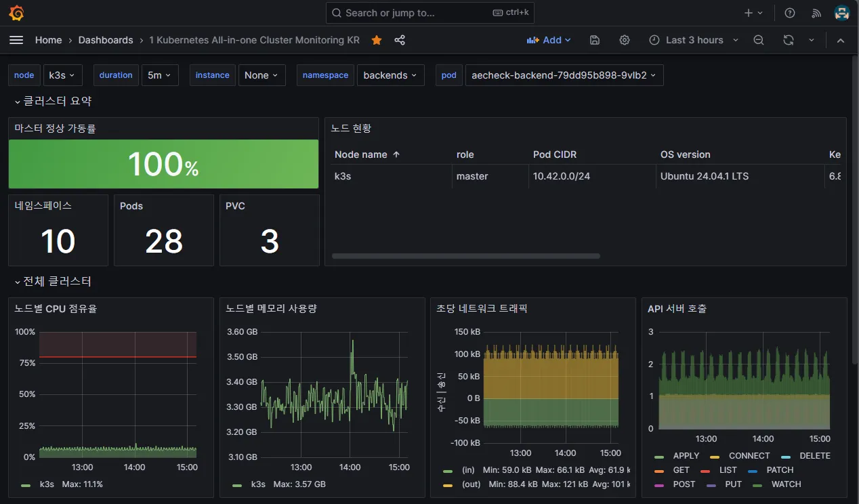Open the navigation menu with the hamburger icon
The image size is (859, 504).
(16, 40)
